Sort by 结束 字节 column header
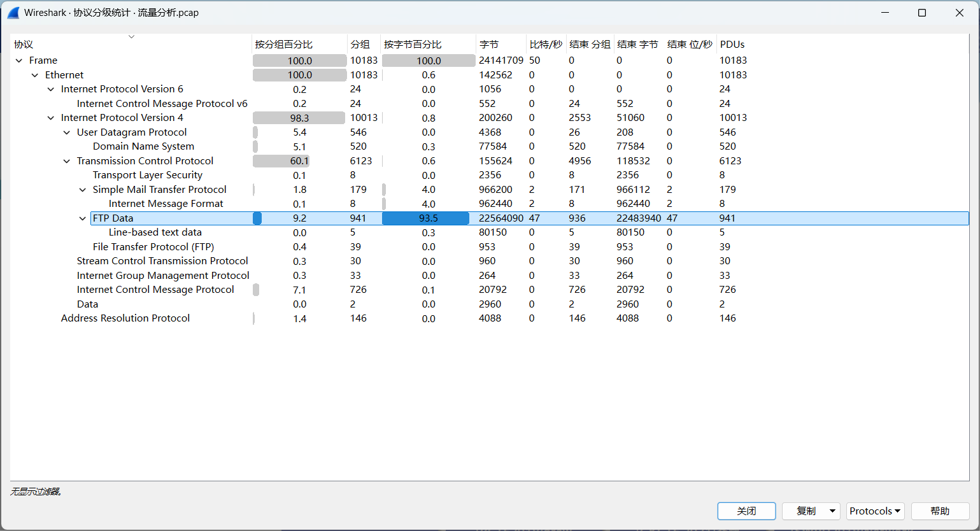 click(638, 44)
